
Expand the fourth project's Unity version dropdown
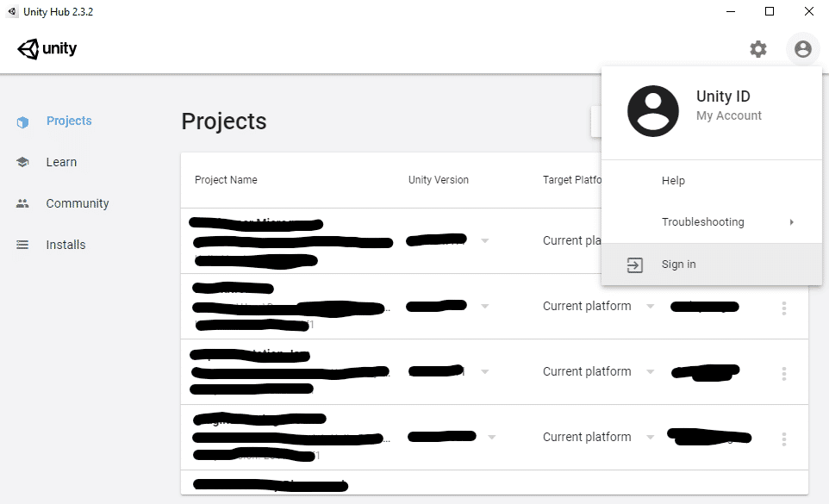point(492,438)
